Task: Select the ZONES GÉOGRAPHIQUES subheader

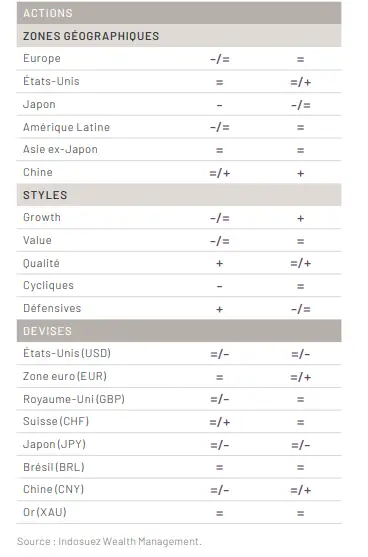Action: (179, 36)
